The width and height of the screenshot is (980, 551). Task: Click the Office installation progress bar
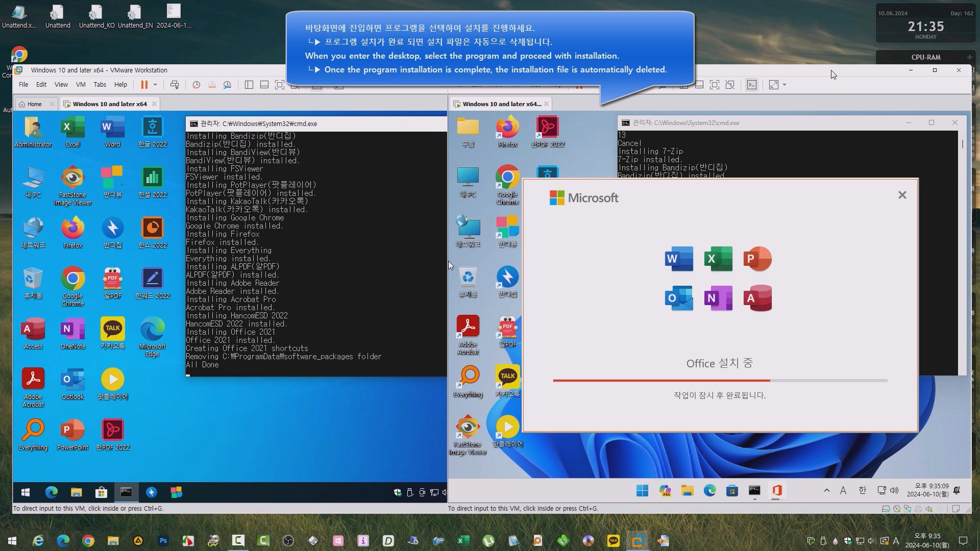[720, 381]
